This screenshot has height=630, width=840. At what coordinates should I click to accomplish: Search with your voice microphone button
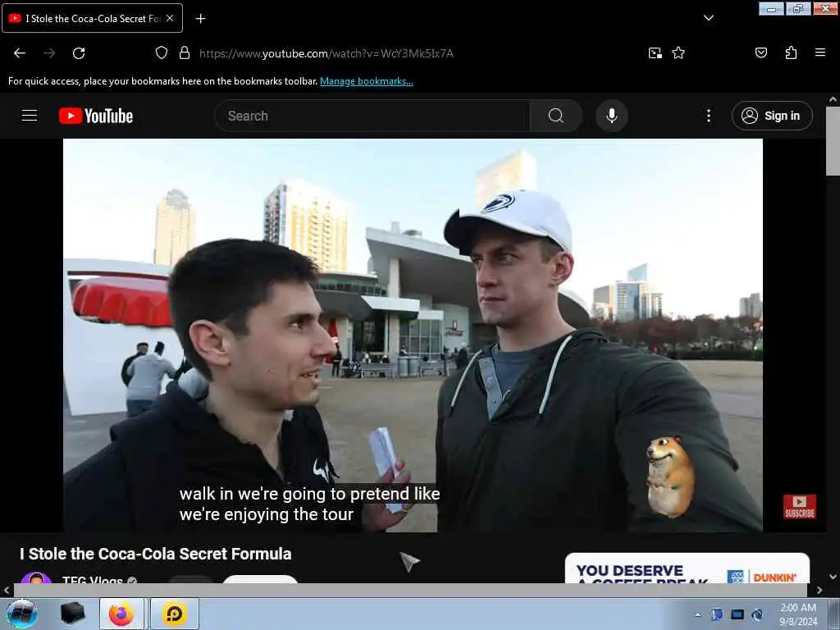[612, 116]
